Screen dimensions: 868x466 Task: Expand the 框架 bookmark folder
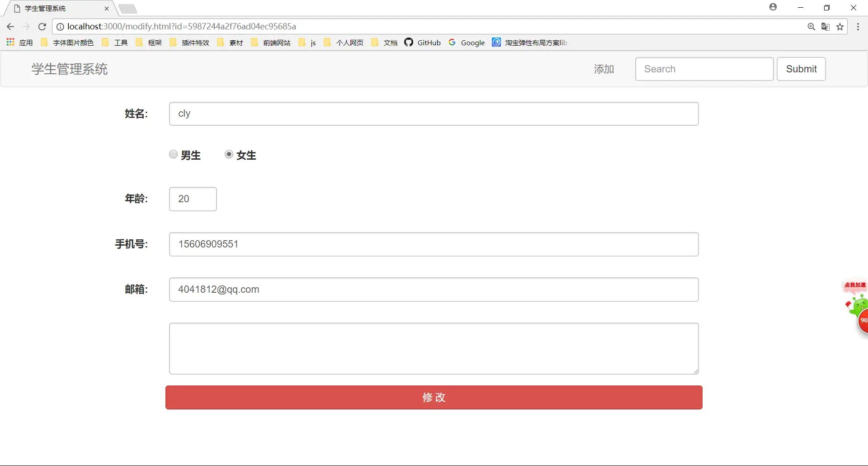tap(149, 43)
